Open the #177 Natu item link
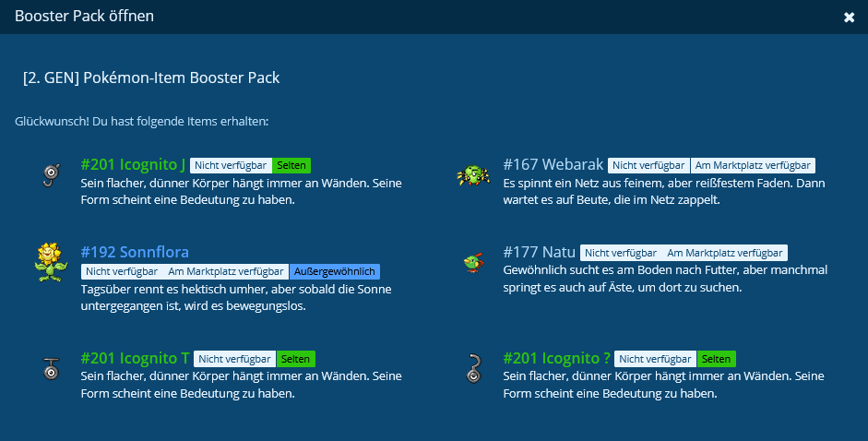The height and width of the screenshot is (441, 868). point(540,252)
